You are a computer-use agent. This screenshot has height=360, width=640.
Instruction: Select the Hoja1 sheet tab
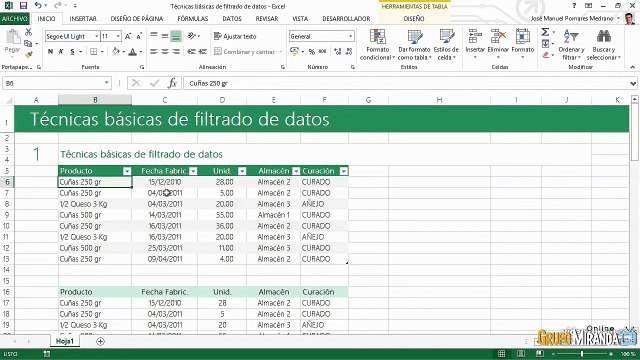64,341
